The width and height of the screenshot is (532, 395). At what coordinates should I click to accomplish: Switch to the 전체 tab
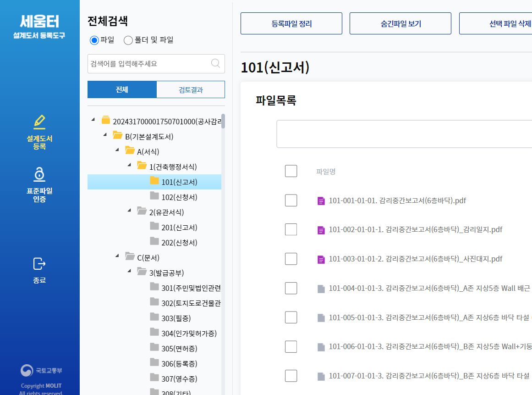[121, 89]
